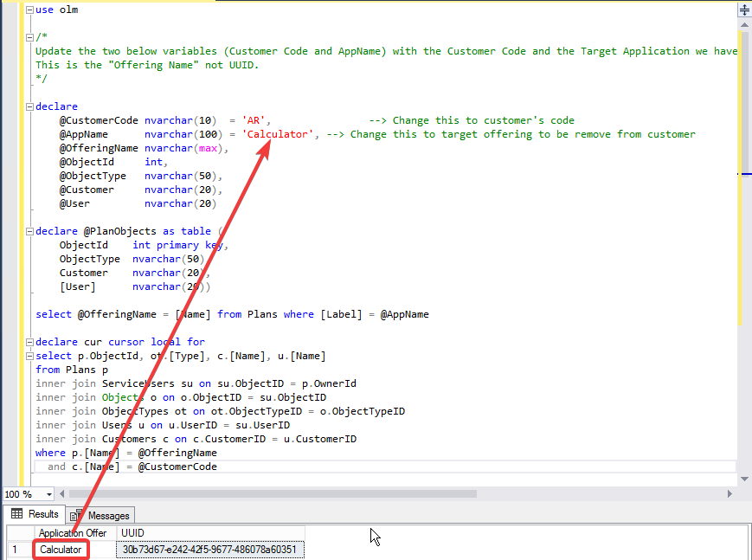This screenshot has width=752, height=560.
Task: Select the Calculator cell in results
Action: coord(61,550)
